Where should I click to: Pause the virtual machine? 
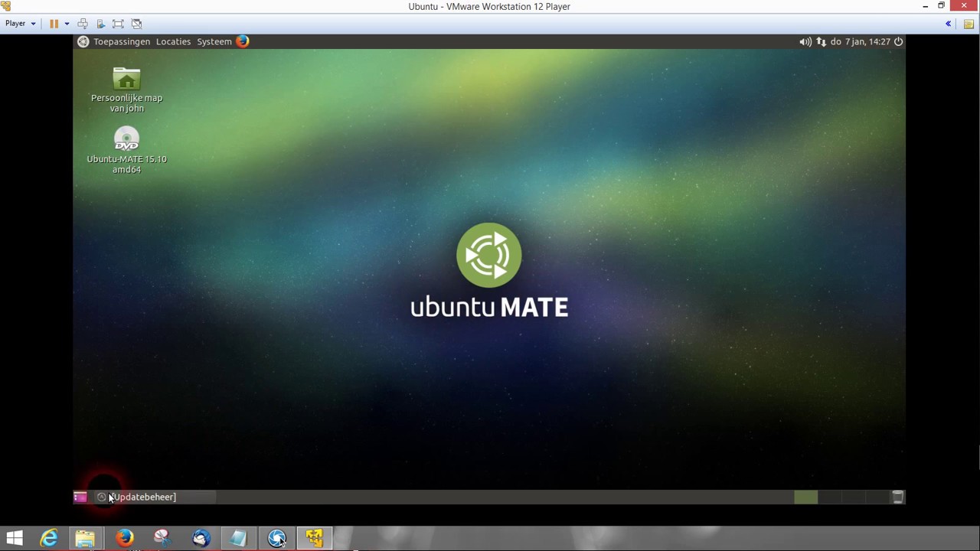pos(54,24)
